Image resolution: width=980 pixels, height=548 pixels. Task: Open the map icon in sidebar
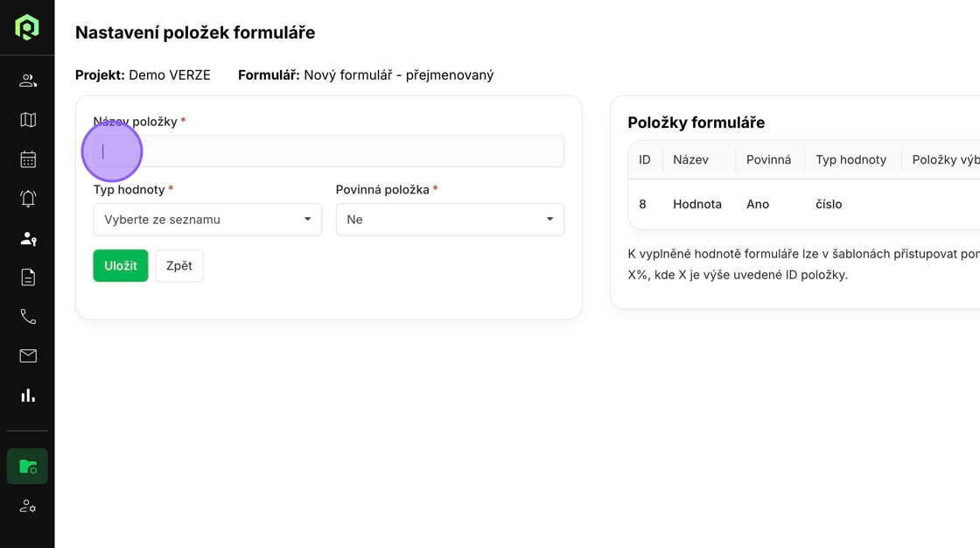[x=27, y=119]
